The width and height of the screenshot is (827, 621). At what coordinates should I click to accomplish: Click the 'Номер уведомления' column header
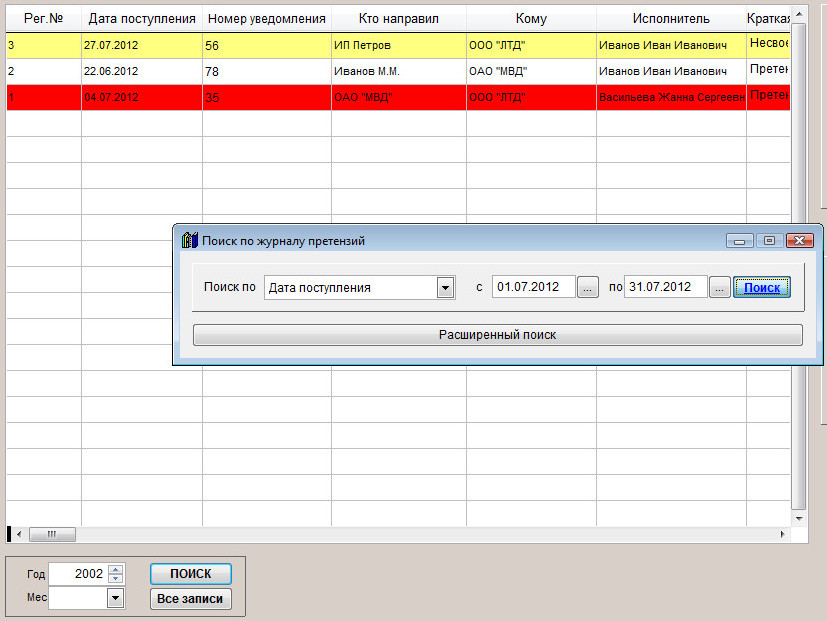[x=267, y=18]
